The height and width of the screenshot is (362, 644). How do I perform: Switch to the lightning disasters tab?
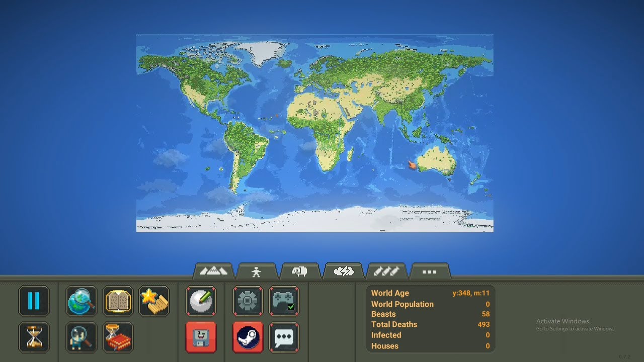point(344,271)
